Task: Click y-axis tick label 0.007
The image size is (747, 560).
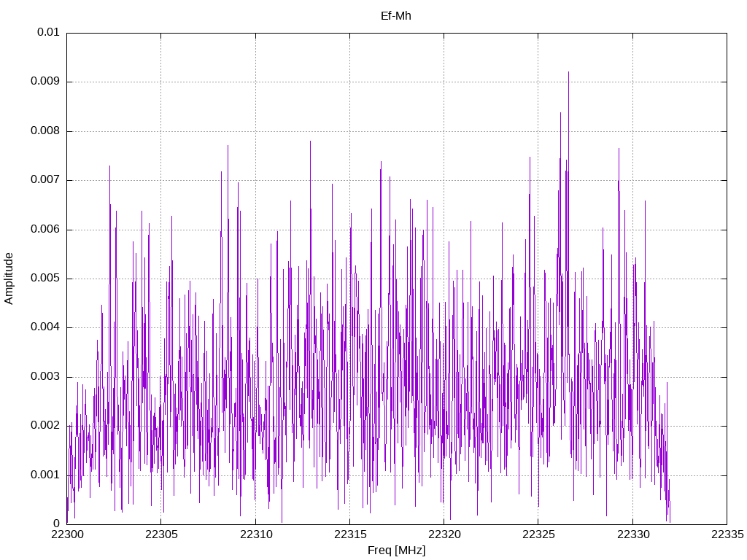Action: point(45,180)
